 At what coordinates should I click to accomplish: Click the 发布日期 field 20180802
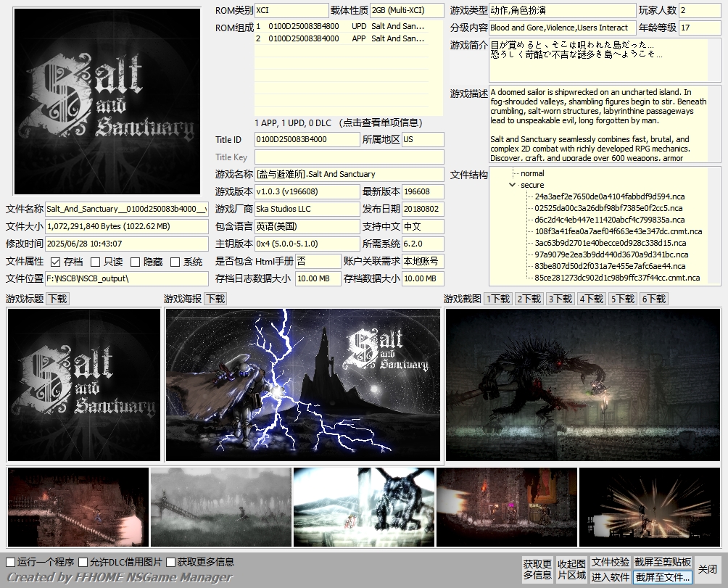click(x=423, y=210)
